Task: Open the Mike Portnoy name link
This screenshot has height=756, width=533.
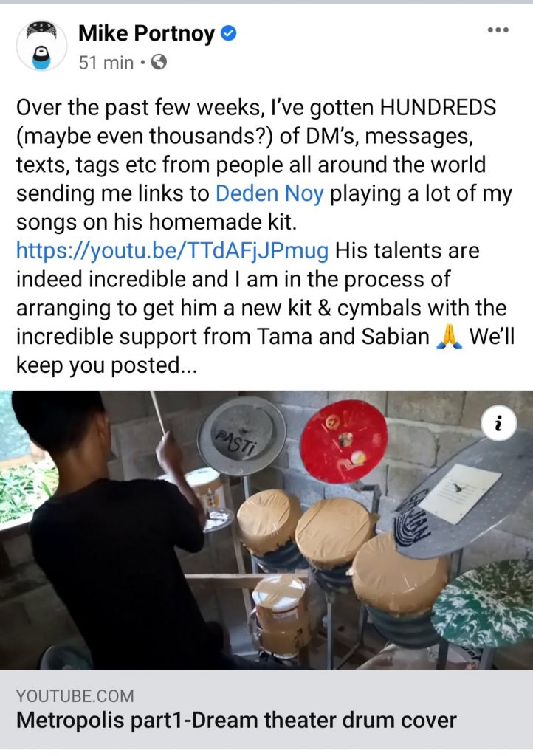Action: (x=146, y=33)
